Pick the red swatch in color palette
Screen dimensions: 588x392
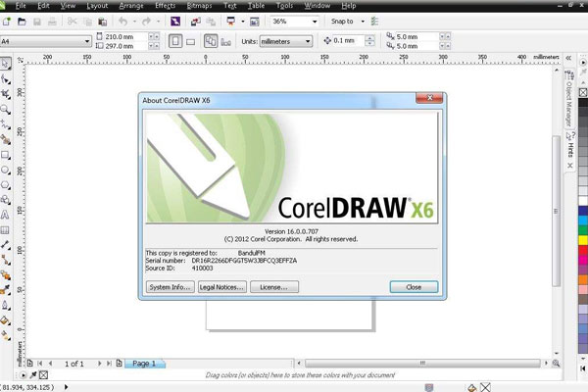(583, 250)
